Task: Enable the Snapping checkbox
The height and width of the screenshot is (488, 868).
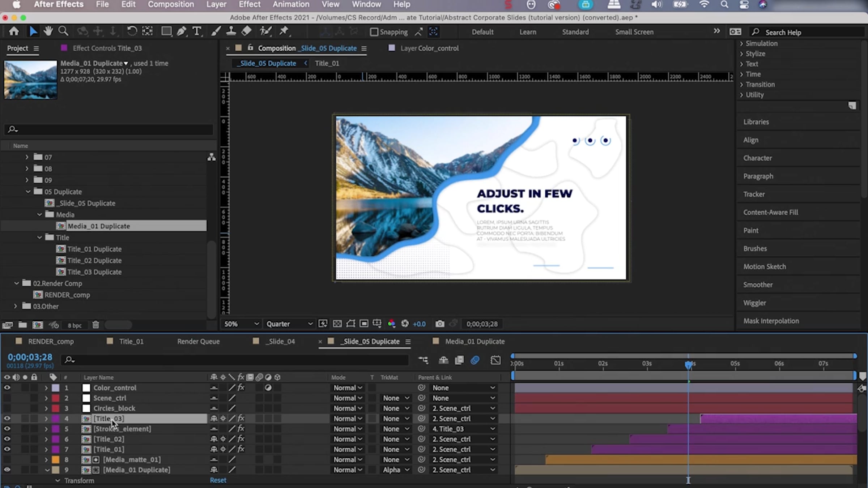Action: tap(374, 32)
